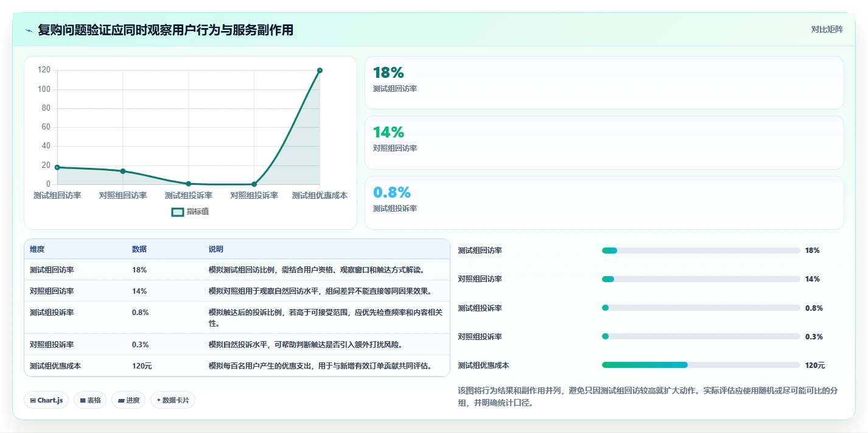The image size is (868, 433).
Task: Click the panel title 复购问题验证应同时观察用户行为与服务副作用
Action: [166, 30]
